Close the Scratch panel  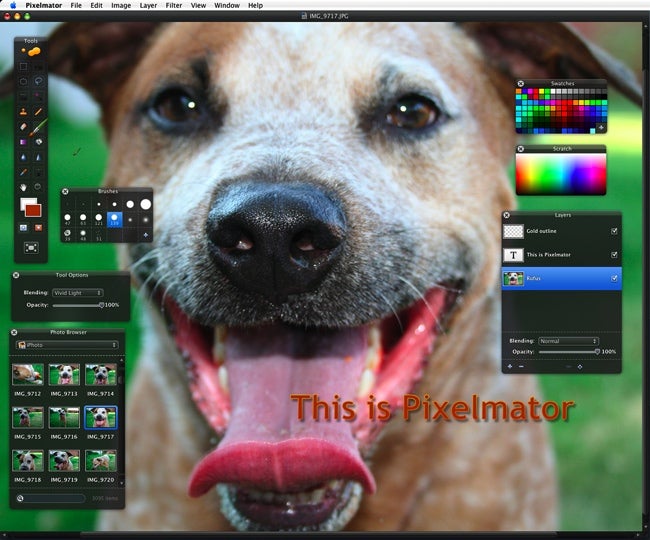click(521, 149)
